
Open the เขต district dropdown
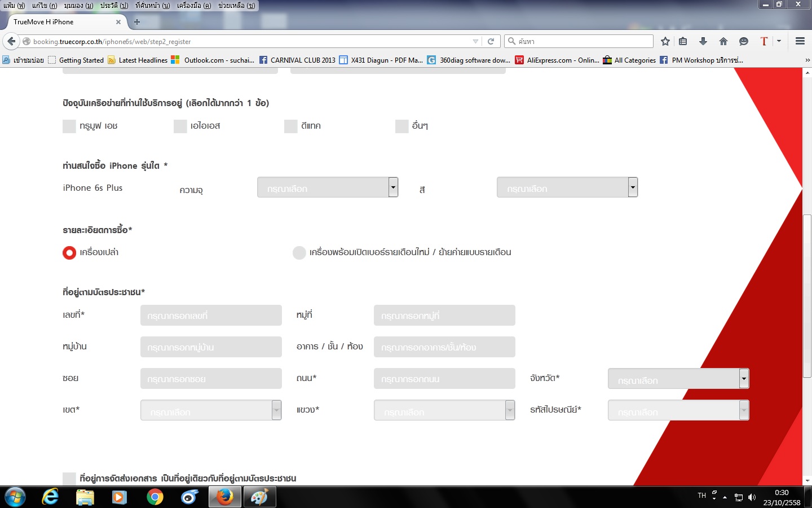point(211,410)
